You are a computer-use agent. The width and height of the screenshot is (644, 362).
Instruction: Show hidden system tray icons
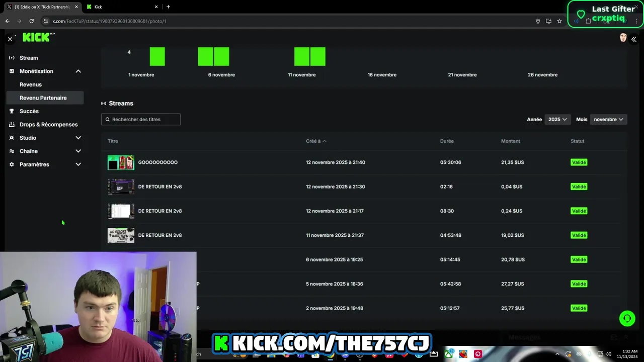pyautogui.click(x=557, y=354)
